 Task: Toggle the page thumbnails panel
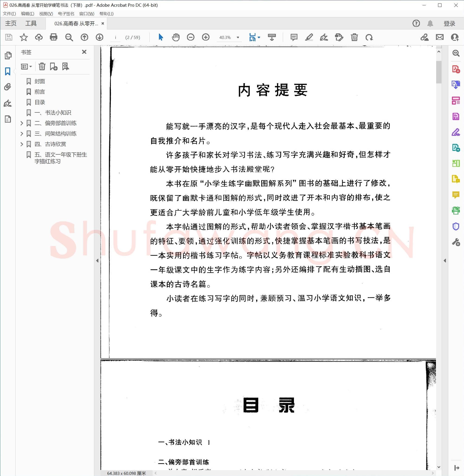click(x=9, y=56)
